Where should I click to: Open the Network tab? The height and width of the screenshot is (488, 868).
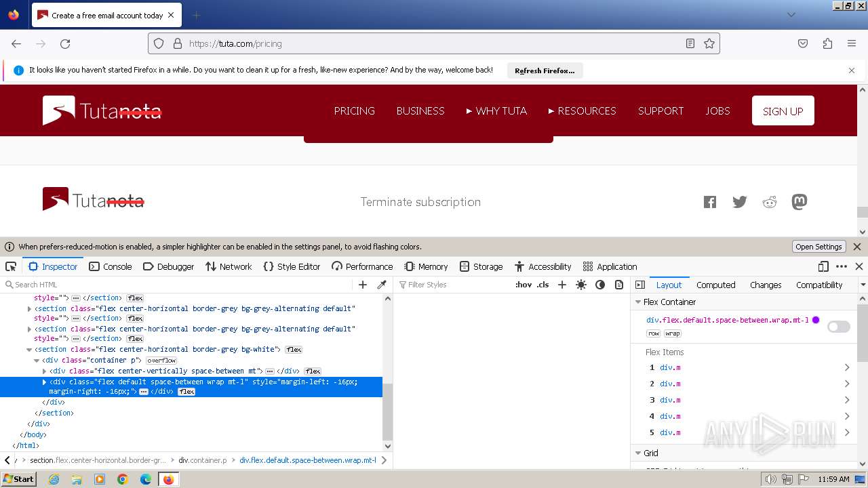229,266
